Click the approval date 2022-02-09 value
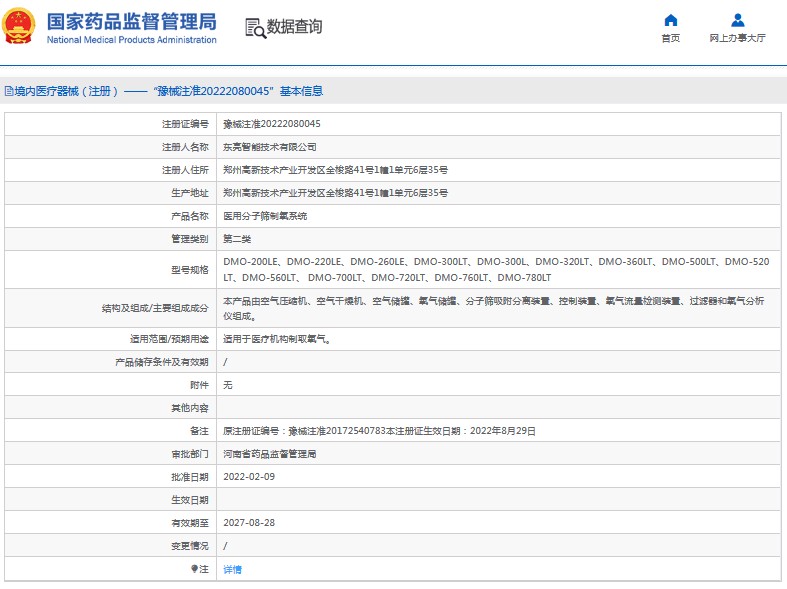This screenshot has height=589, width=787. point(249,477)
